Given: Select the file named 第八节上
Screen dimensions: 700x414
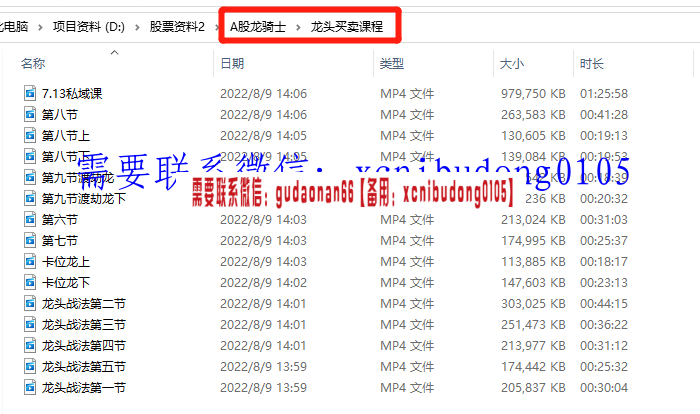Looking at the screenshot, I should click(x=66, y=135).
